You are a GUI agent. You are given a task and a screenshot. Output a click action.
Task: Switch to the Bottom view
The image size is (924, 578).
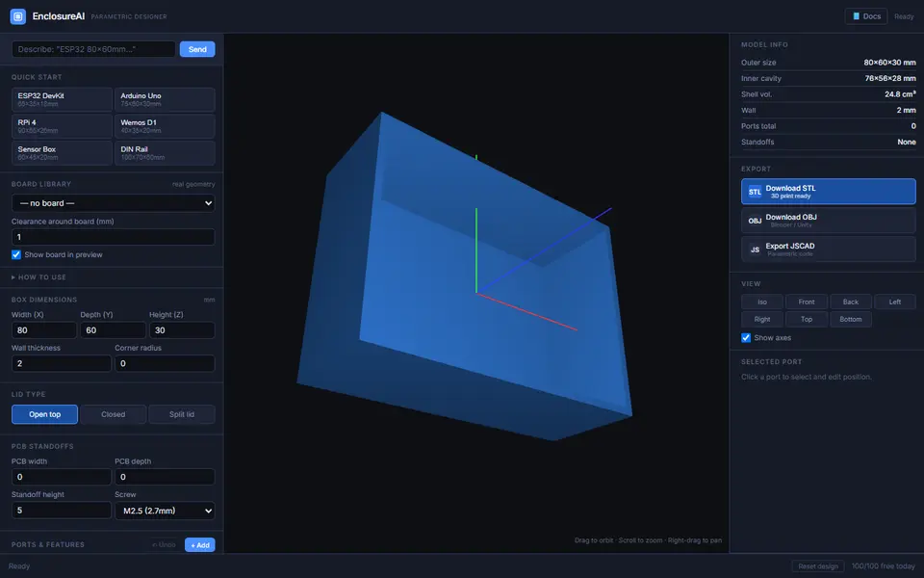click(850, 319)
